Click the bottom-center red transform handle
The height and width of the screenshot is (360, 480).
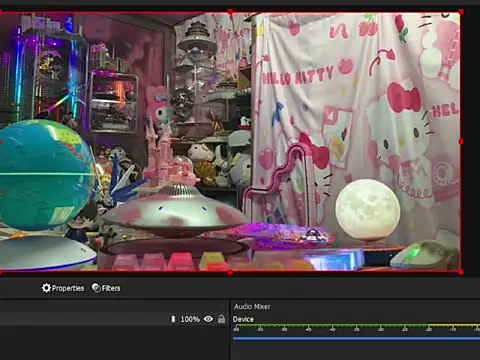[230, 272]
